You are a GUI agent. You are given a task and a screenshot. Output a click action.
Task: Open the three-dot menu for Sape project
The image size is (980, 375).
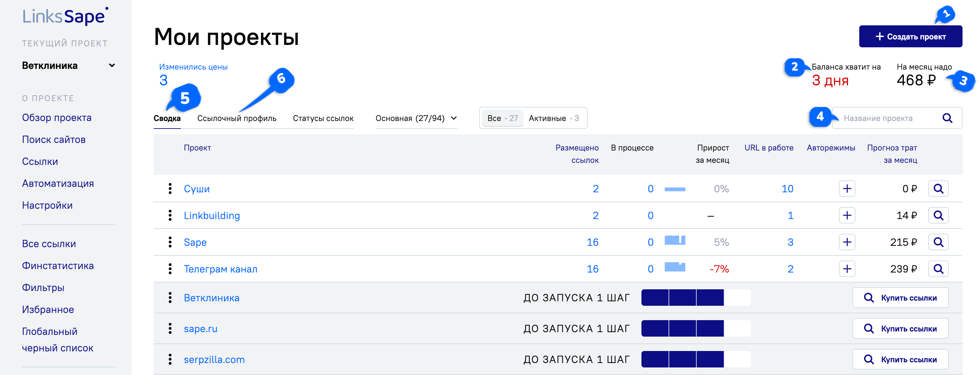[x=170, y=242]
